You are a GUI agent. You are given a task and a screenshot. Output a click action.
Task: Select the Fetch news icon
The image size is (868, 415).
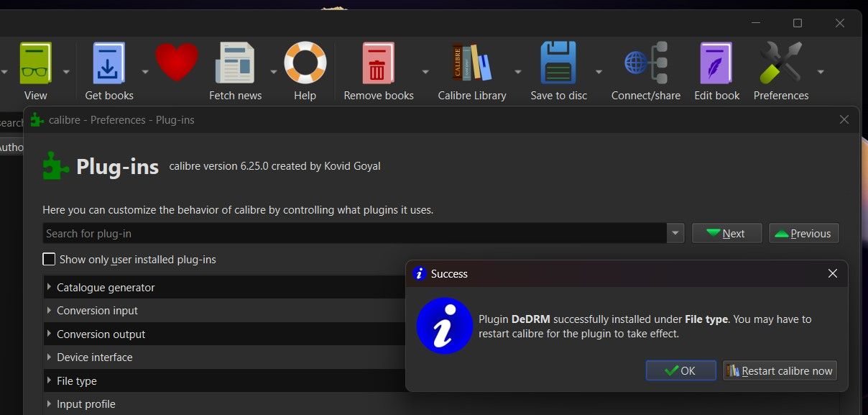(235, 63)
